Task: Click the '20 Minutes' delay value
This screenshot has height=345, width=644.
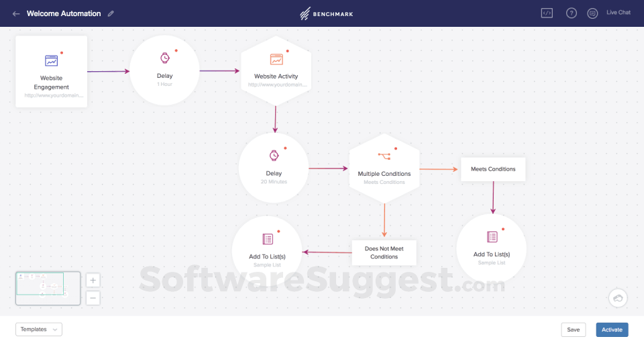Action: click(274, 181)
